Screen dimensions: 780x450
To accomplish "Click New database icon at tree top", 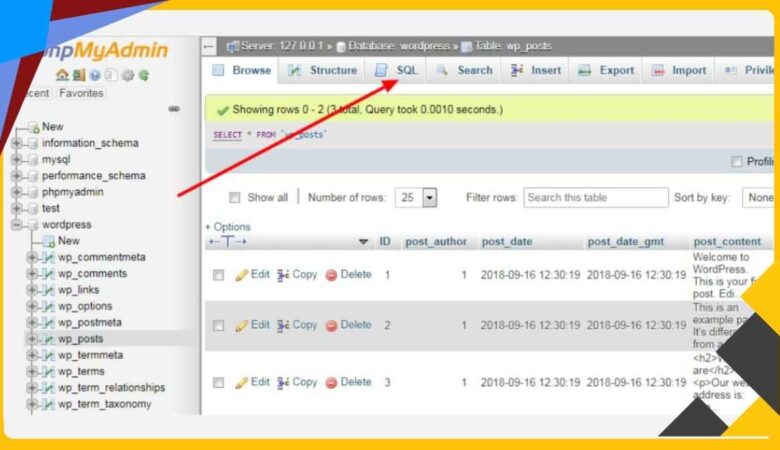I will click(33, 127).
